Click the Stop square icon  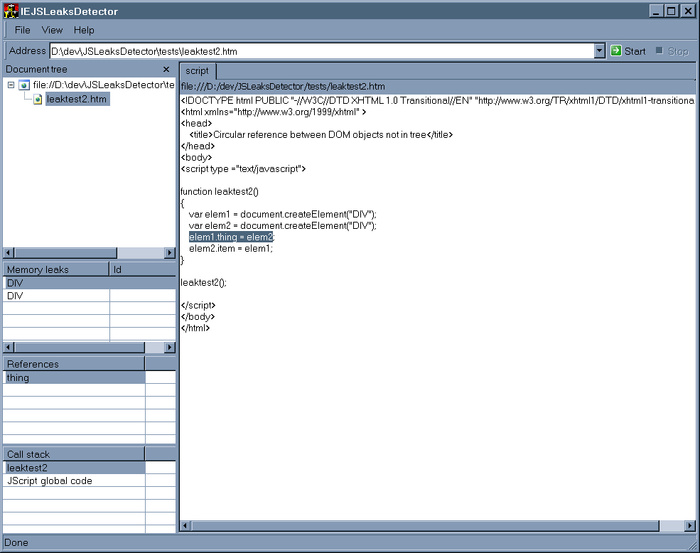coord(659,50)
